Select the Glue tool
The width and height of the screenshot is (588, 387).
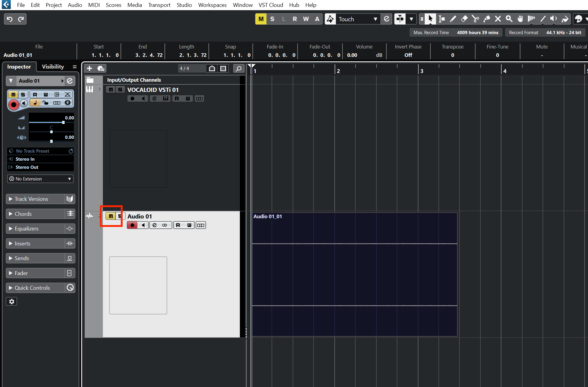(x=487, y=19)
